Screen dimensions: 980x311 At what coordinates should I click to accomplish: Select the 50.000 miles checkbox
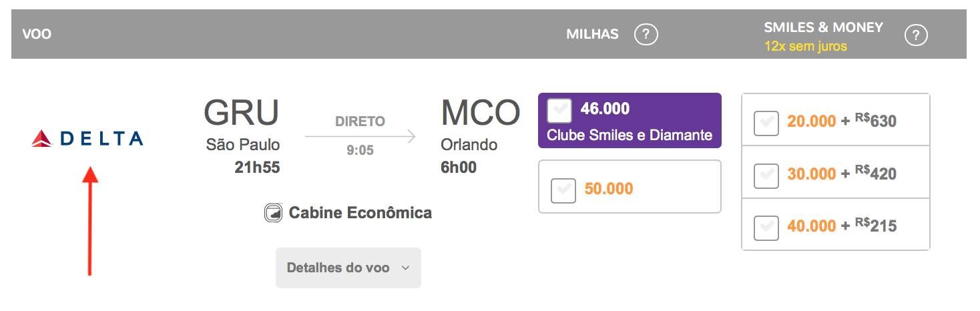[563, 190]
